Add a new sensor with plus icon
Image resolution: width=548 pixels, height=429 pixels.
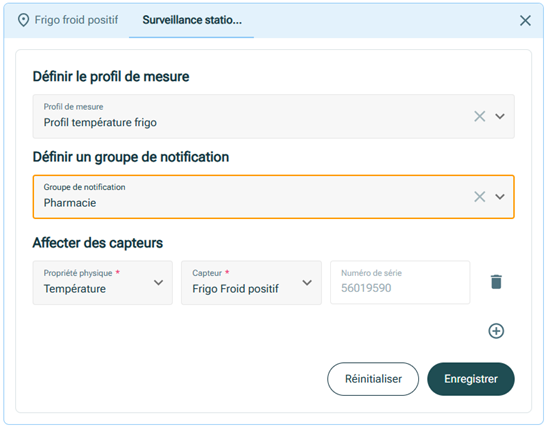[x=496, y=331]
